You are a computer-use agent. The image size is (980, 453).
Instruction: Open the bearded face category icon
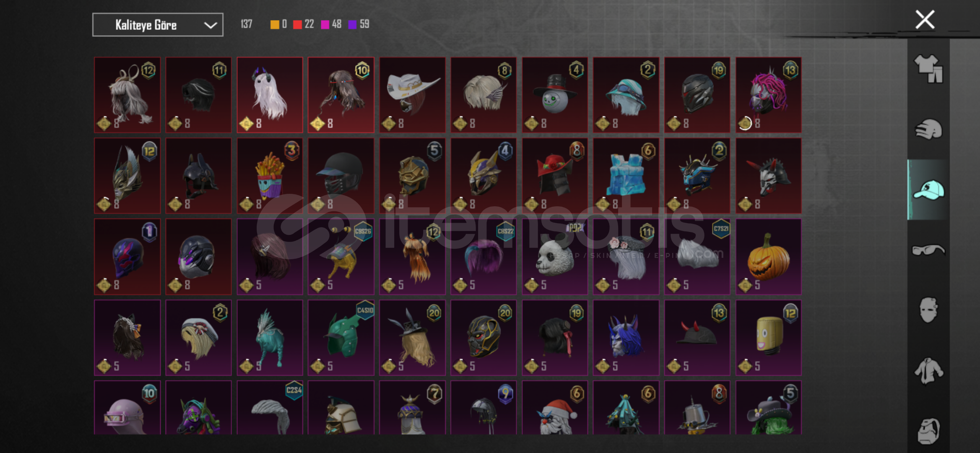(x=928, y=431)
